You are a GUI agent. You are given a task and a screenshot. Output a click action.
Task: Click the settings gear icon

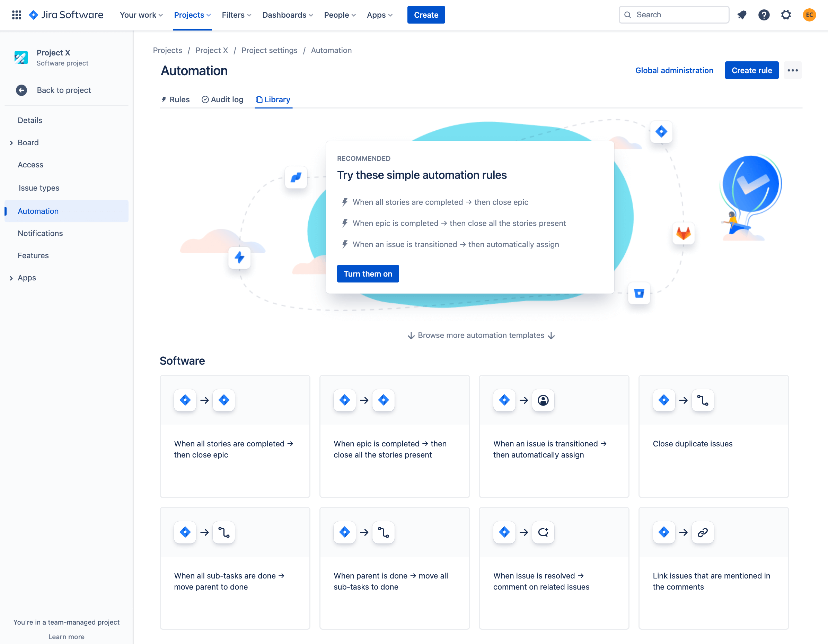786,15
